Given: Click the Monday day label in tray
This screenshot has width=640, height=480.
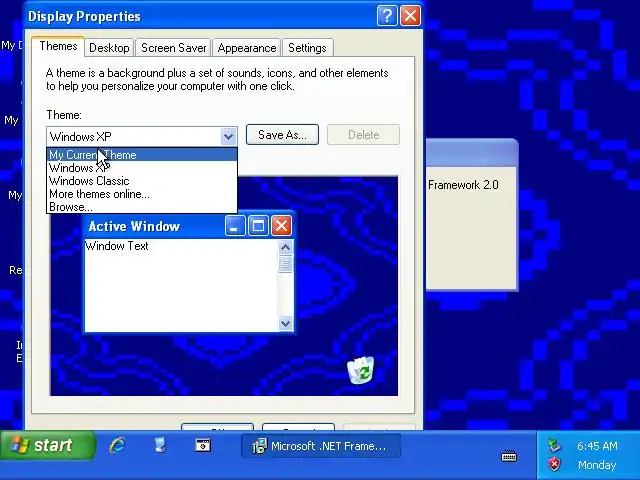Looking at the screenshot, I should 597,465.
